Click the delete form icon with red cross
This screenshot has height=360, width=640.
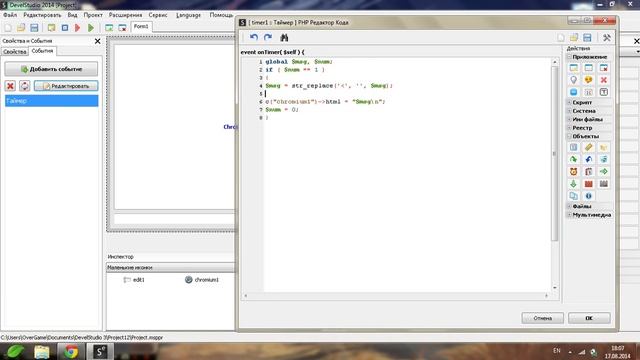pyautogui.click(x=122, y=28)
